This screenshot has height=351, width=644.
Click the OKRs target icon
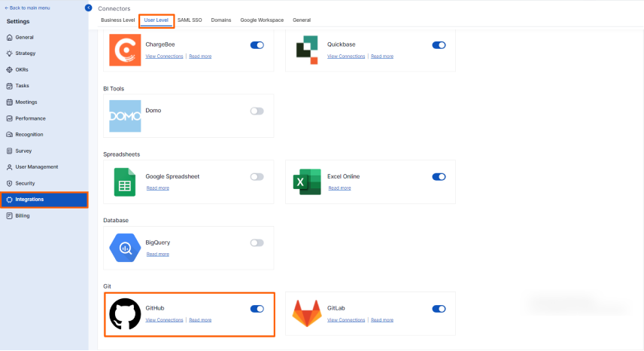pyautogui.click(x=10, y=70)
